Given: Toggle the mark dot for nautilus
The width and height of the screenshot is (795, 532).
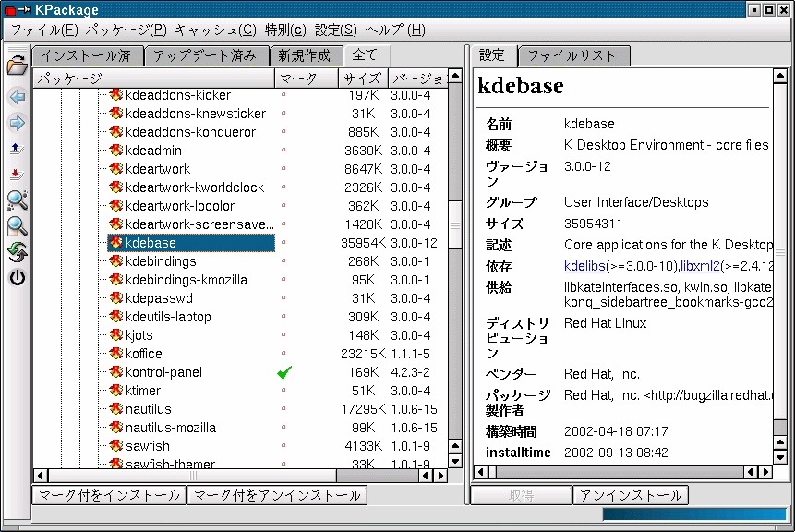Looking at the screenshot, I should tap(283, 408).
